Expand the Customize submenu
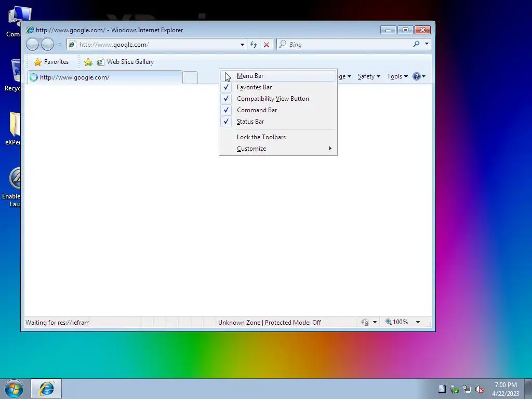Screen dimensions: 532x399 click(x=278, y=149)
